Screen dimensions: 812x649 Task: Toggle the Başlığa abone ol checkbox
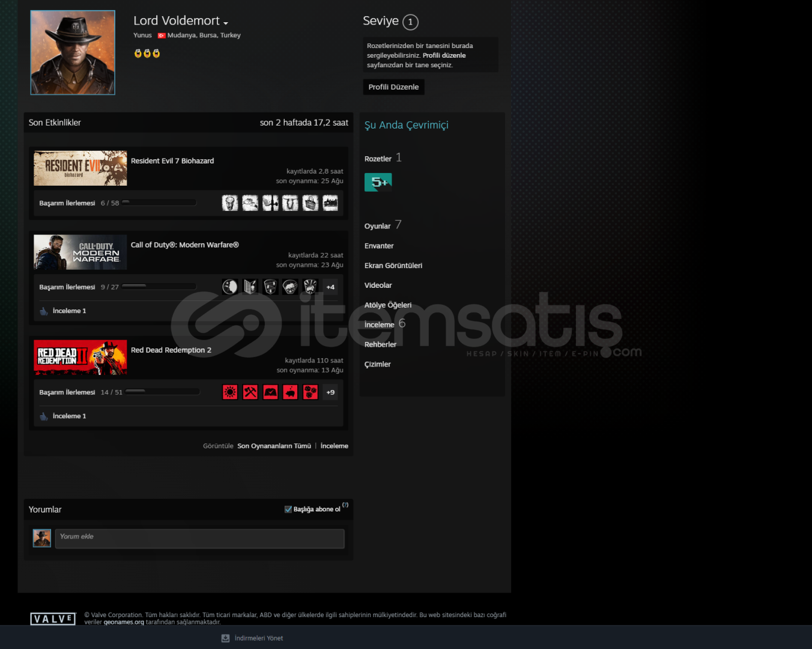(x=288, y=509)
